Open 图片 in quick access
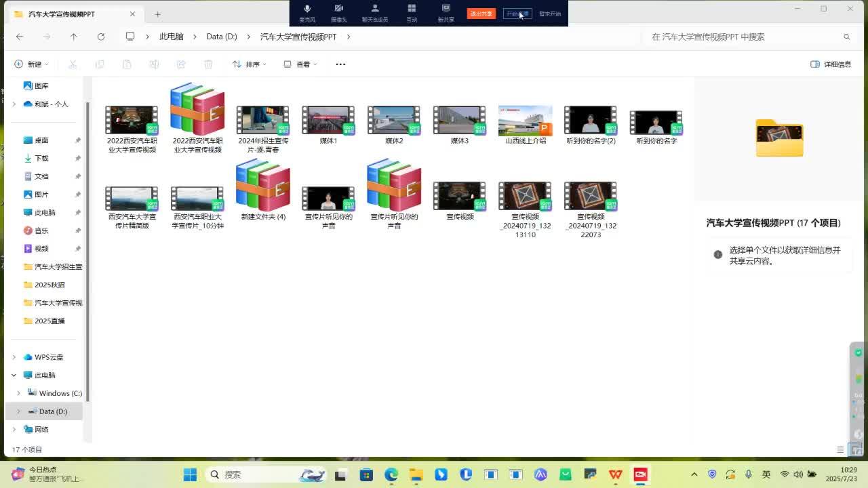Image resolution: width=868 pixels, height=488 pixels. [x=41, y=195]
